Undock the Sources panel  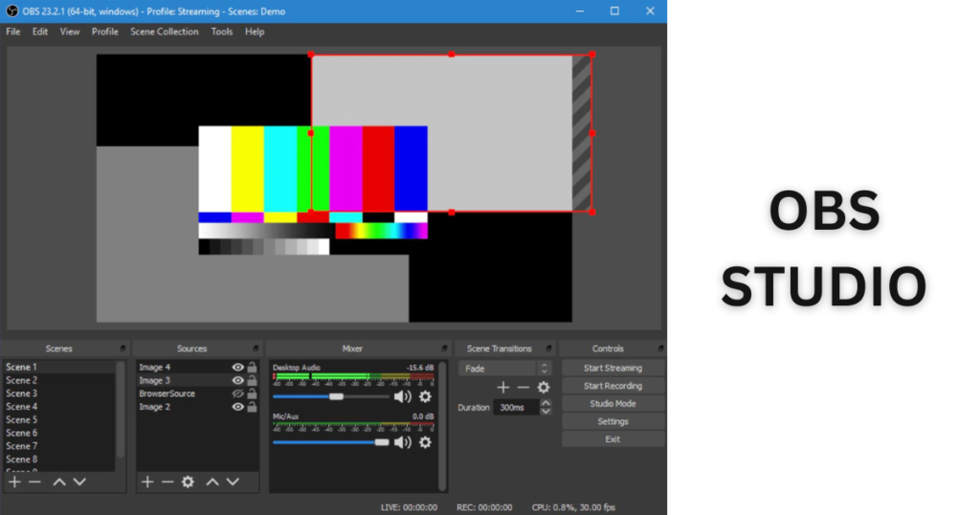coord(256,348)
